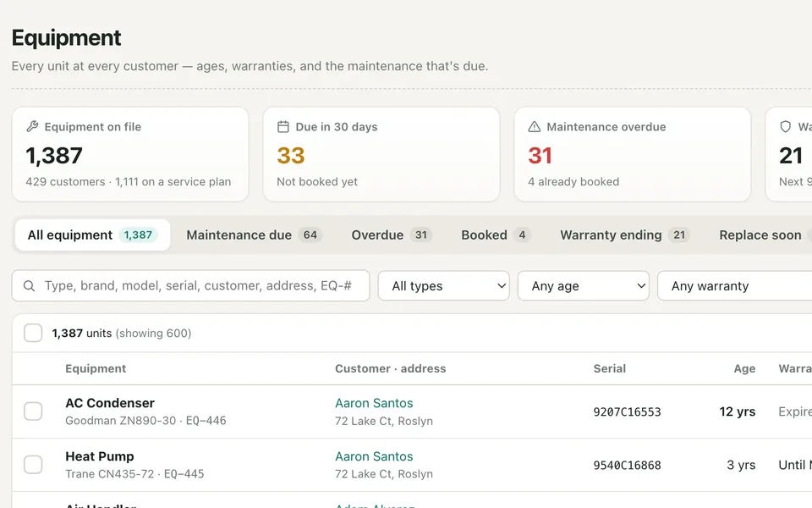Click the magnifier icon in the search box
The width and height of the screenshot is (812, 508).
click(x=29, y=285)
